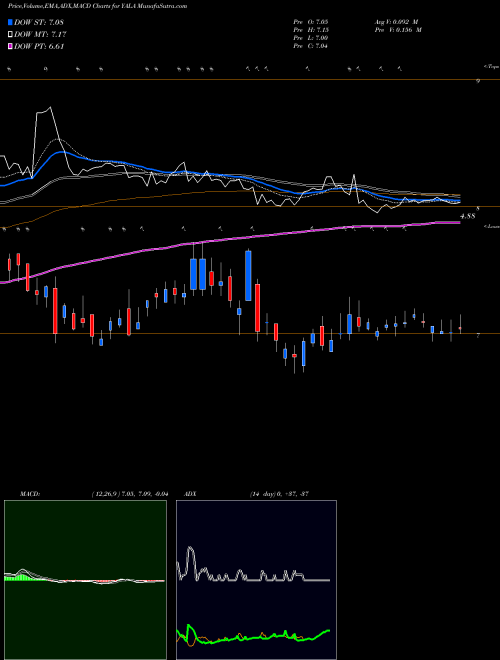Click the blue DOW ST legend swatch
The image size is (500, 660).
[x=10, y=22]
